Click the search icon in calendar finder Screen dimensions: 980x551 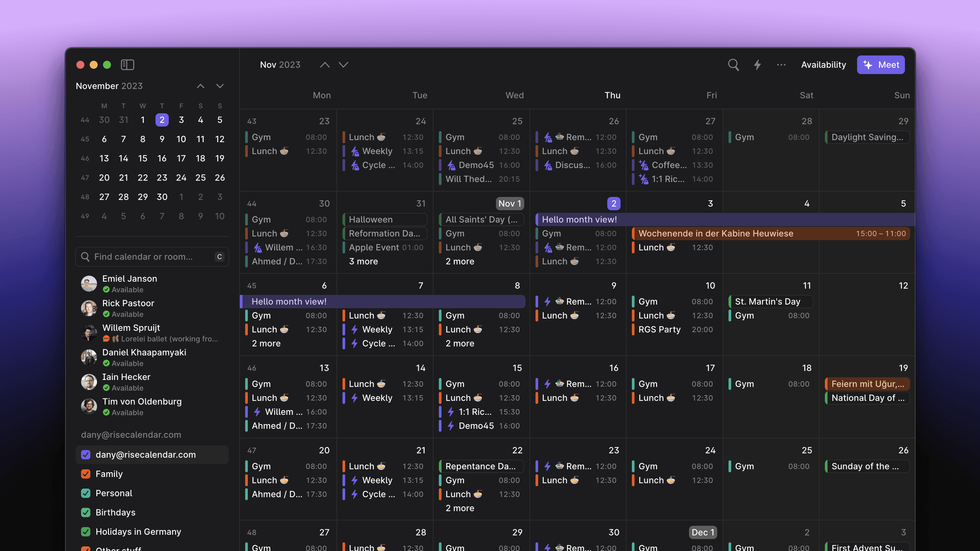(x=85, y=257)
